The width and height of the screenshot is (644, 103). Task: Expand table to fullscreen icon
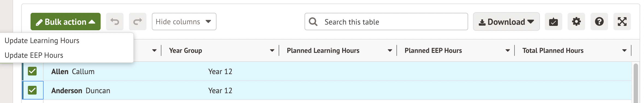[622, 22]
